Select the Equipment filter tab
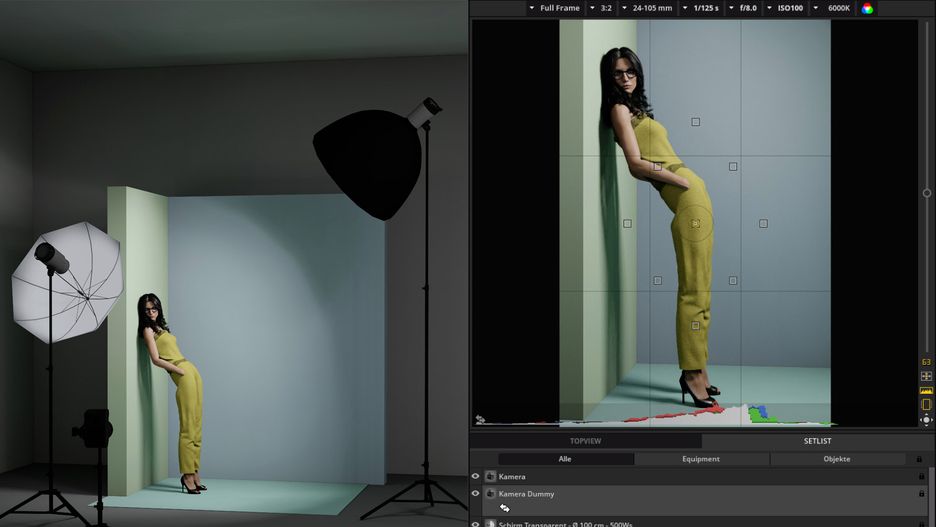This screenshot has width=936, height=527. click(701, 459)
